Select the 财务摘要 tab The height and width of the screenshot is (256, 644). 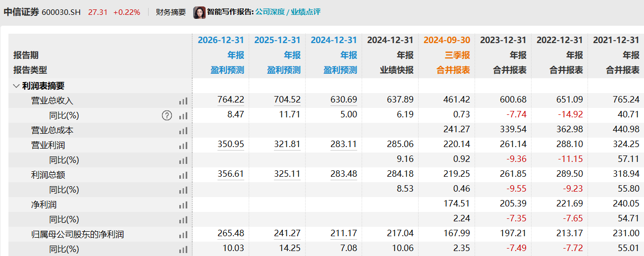(x=170, y=12)
